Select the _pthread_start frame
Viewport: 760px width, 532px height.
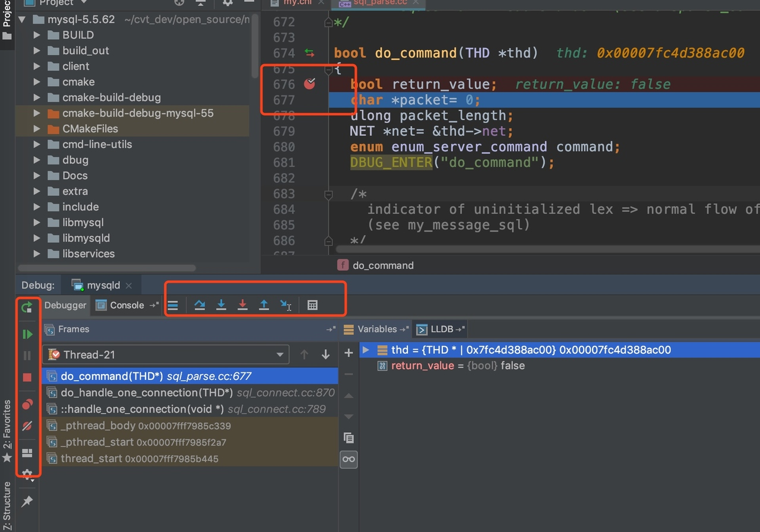pos(190,442)
